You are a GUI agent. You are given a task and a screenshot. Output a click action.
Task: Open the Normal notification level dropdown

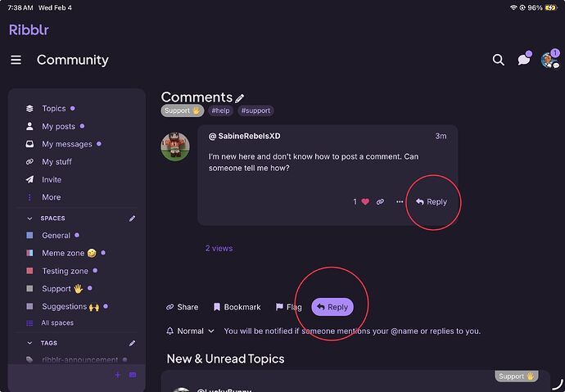click(x=190, y=331)
